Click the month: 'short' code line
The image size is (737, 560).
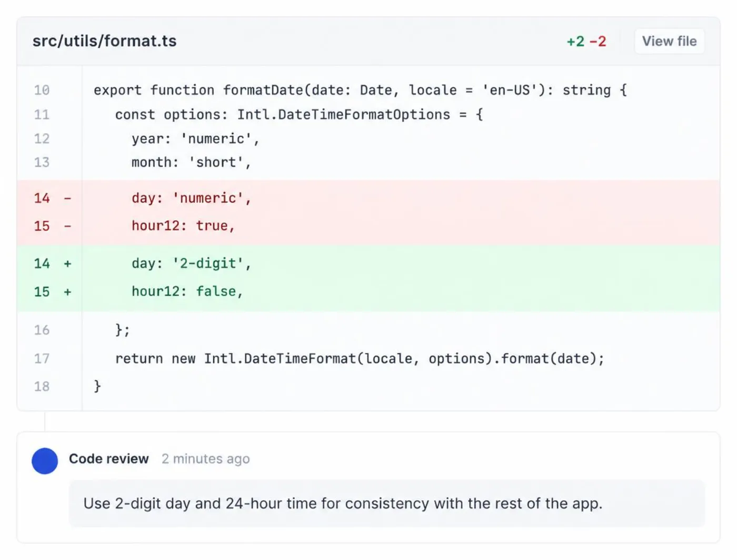(x=192, y=162)
